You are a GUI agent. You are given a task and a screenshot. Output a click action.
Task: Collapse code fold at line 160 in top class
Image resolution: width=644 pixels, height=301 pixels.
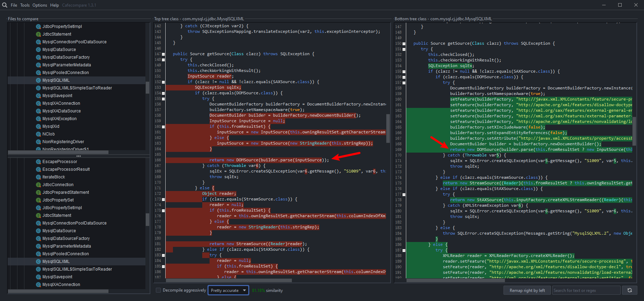tap(163, 127)
